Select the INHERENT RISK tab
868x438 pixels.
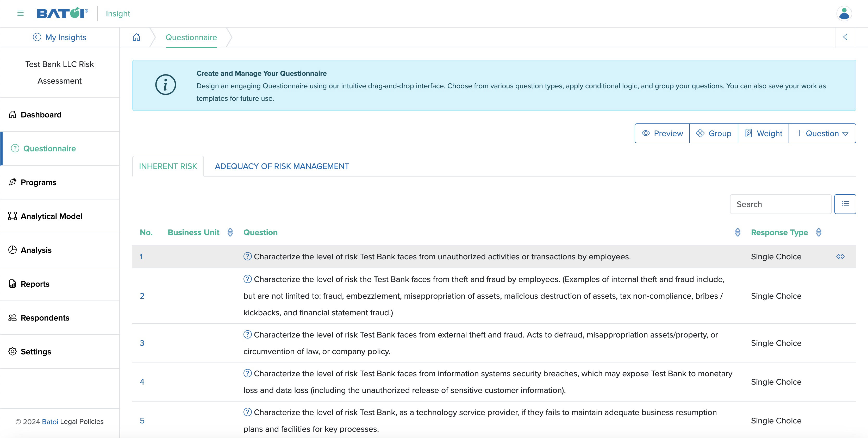click(x=167, y=166)
